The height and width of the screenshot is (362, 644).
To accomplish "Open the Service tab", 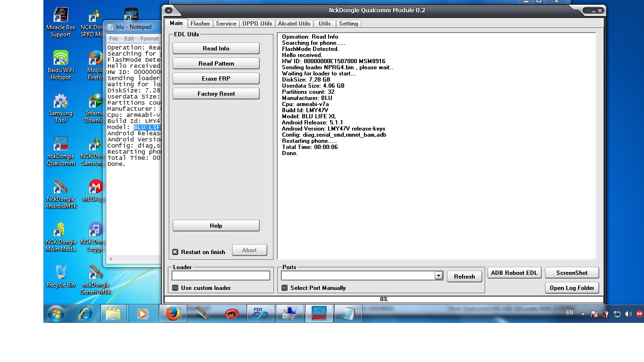I will (226, 24).
